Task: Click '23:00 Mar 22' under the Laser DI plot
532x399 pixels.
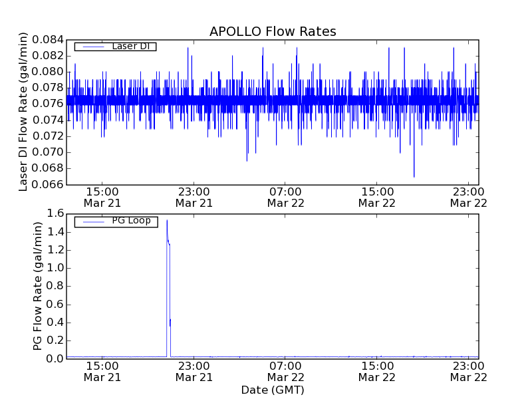Action: click(x=469, y=198)
